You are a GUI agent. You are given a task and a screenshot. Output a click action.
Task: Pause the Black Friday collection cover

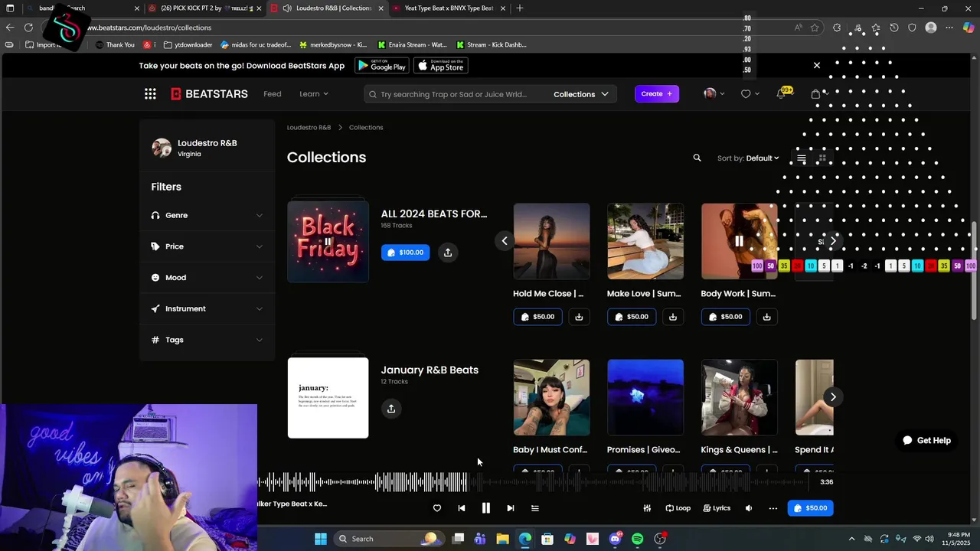click(x=328, y=242)
